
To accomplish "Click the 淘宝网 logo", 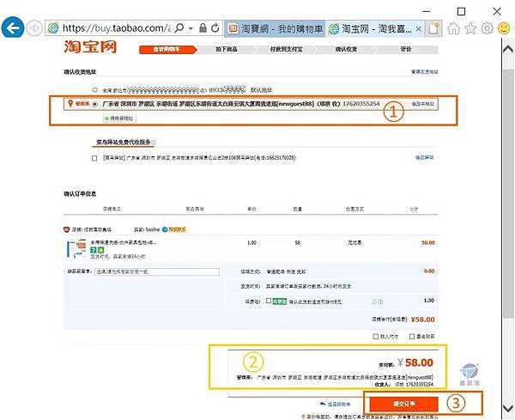I will point(90,46).
